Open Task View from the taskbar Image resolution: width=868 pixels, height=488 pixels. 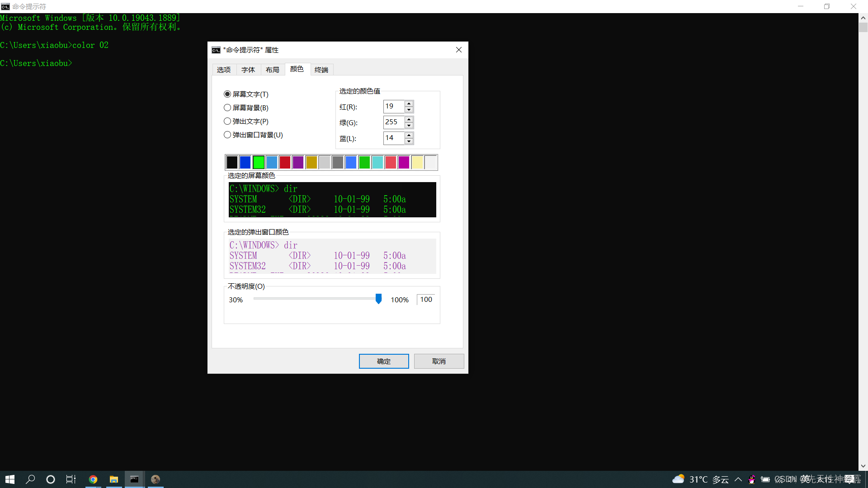tap(71, 479)
